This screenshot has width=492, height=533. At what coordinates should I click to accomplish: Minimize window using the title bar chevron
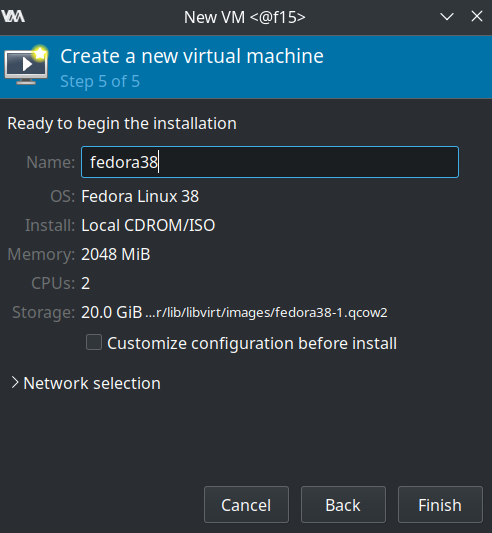coord(446,16)
